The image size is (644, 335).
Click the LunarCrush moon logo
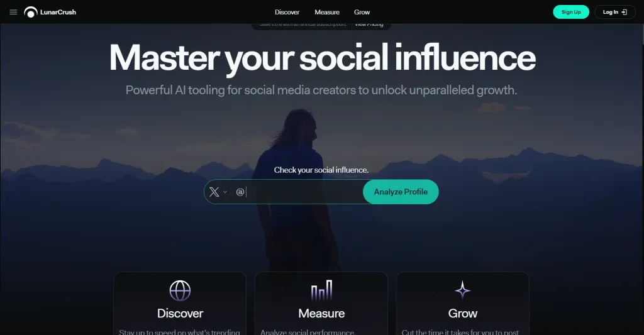pyautogui.click(x=30, y=13)
